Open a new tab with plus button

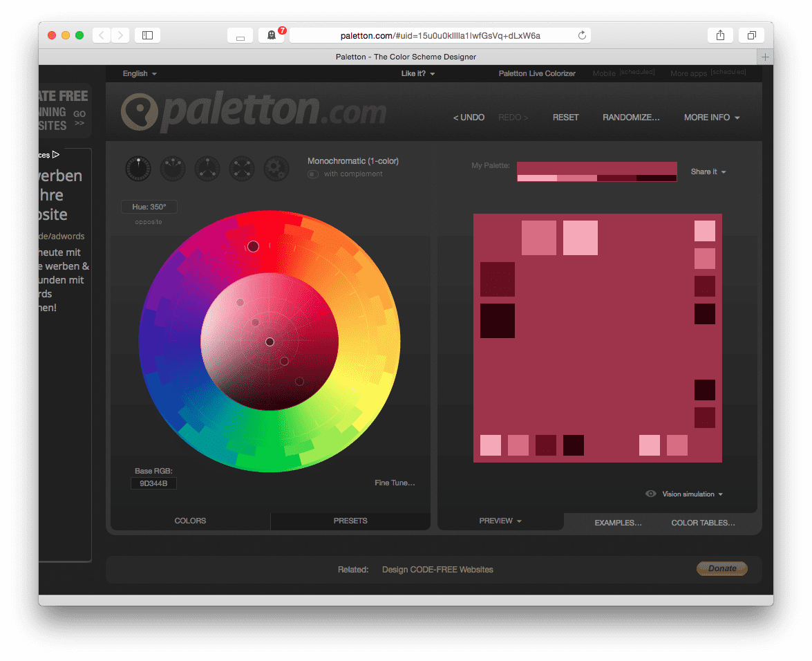[765, 57]
